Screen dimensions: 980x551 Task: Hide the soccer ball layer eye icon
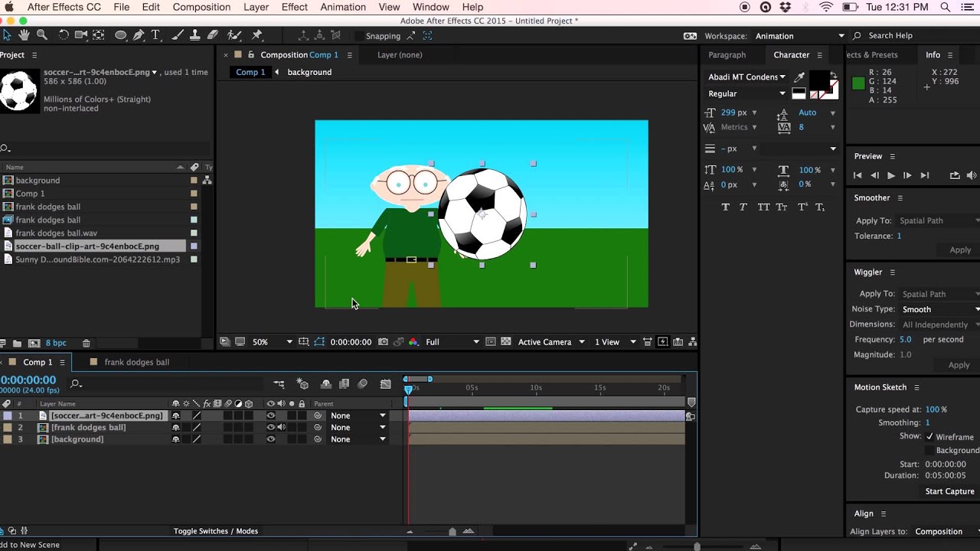(270, 416)
